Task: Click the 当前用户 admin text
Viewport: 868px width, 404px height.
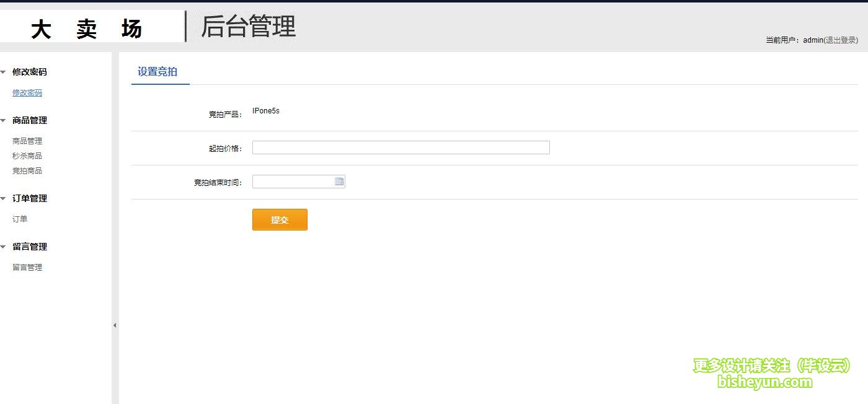Action: point(794,40)
